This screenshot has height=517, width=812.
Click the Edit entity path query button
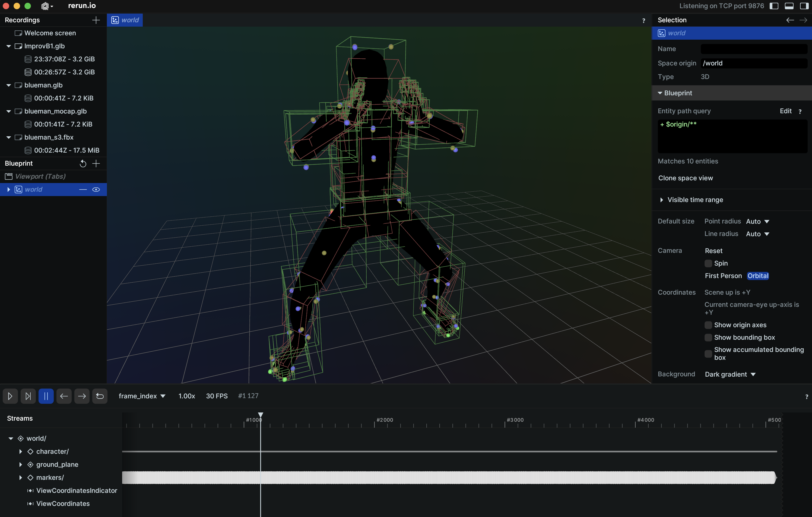point(785,111)
